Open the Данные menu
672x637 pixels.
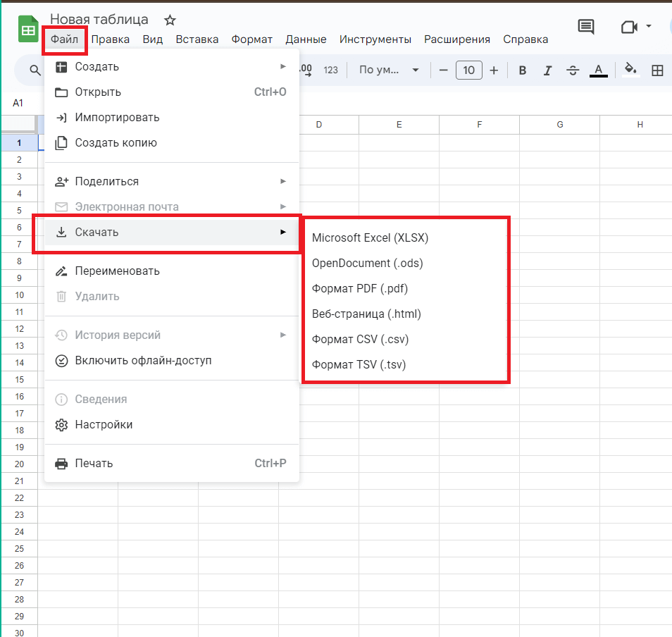pos(306,39)
